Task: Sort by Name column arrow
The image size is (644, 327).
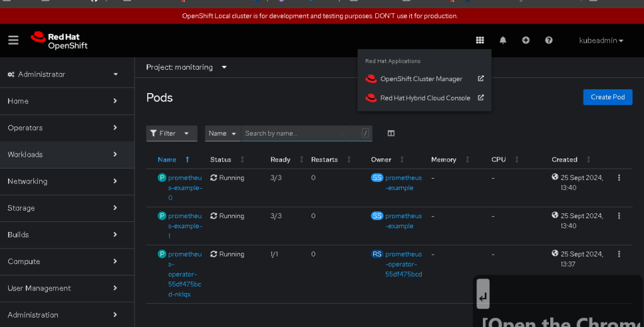Action: [188, 160]
